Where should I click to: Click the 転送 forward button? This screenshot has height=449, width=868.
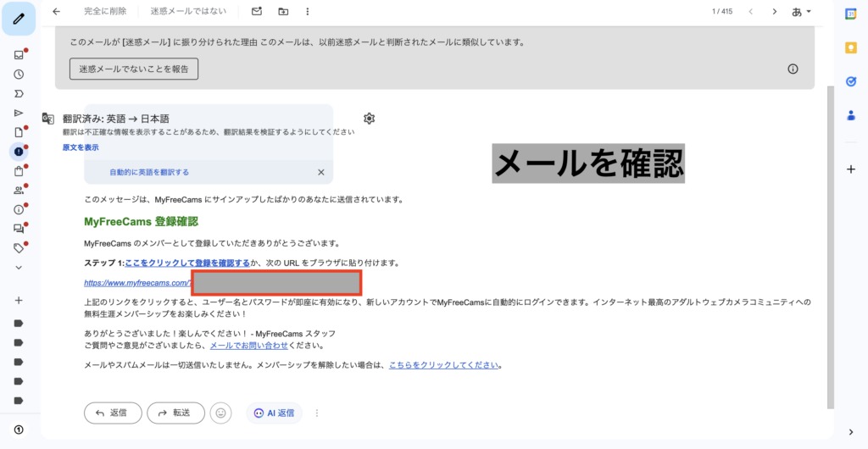tap(176, 413)
